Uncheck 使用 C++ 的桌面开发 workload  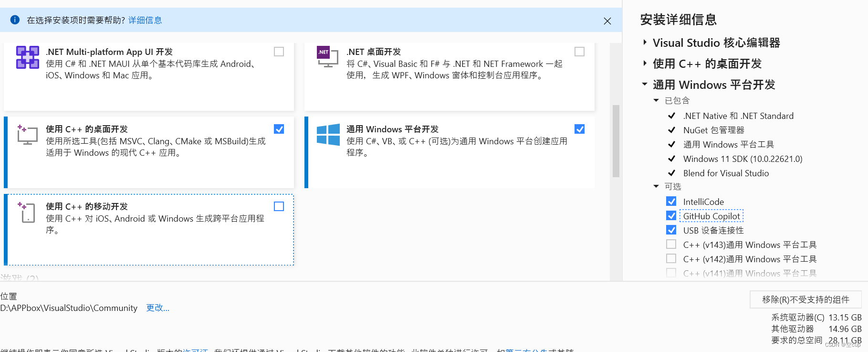[279, 129]
